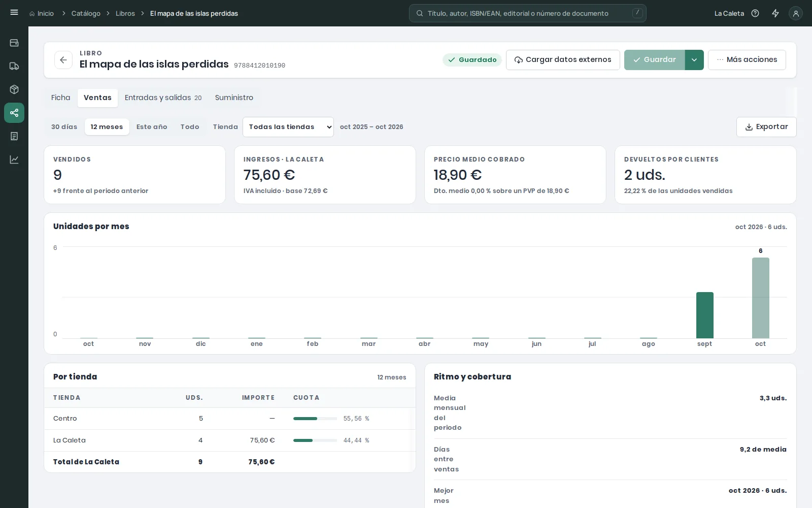Image resolution: width=812 pixels, height=508 pixels.
Task: Select the Todo period
Action: coord(190,127)
